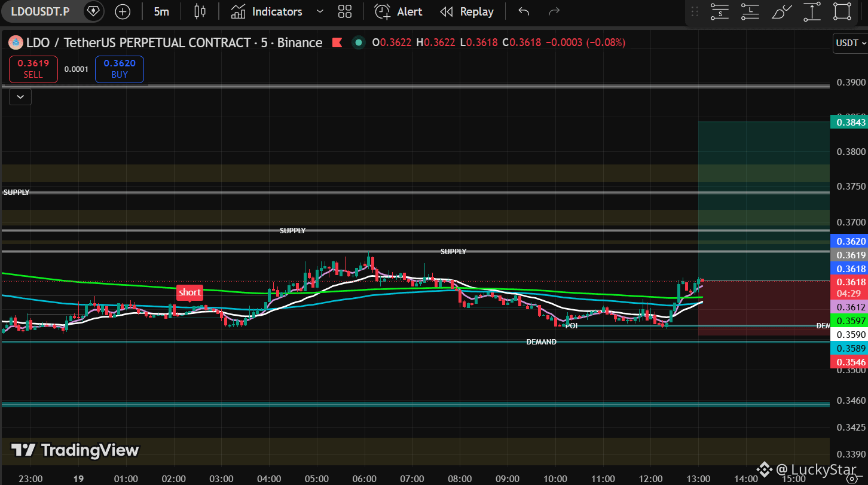Start Bar Replay mode
Screen dimensions: 868x485
467,11
